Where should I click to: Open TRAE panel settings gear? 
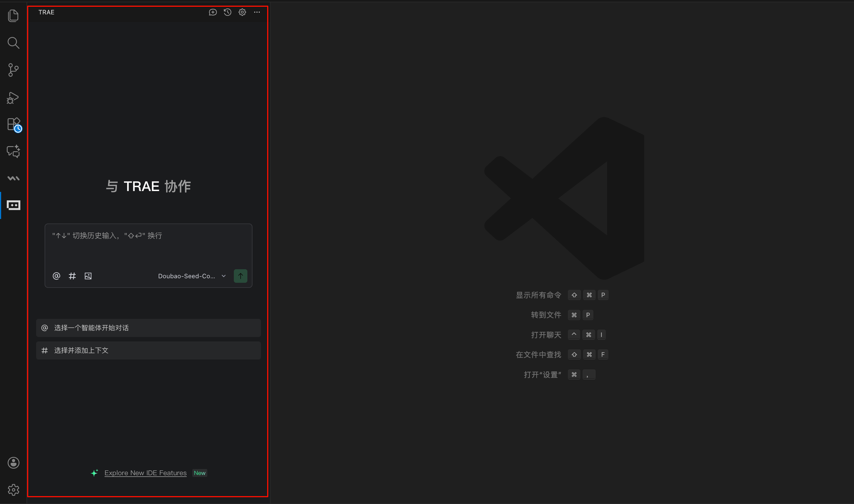(x=242, y=12)
